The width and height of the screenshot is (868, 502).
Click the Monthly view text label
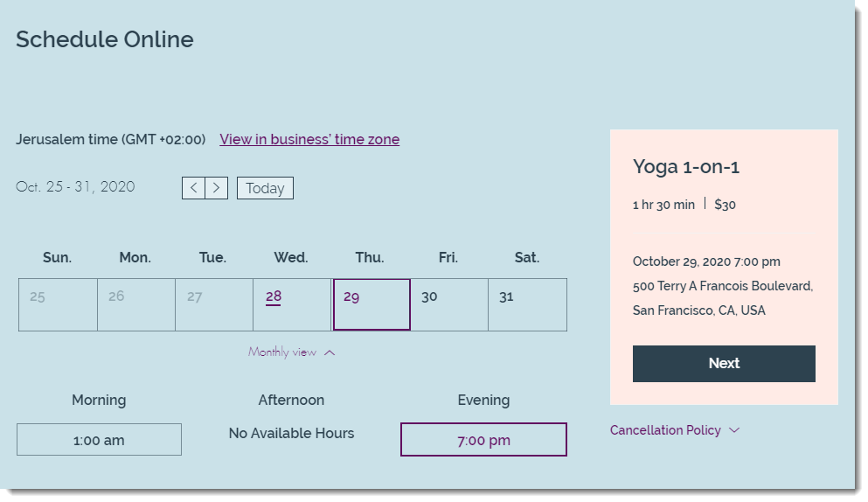click(282, 352)
